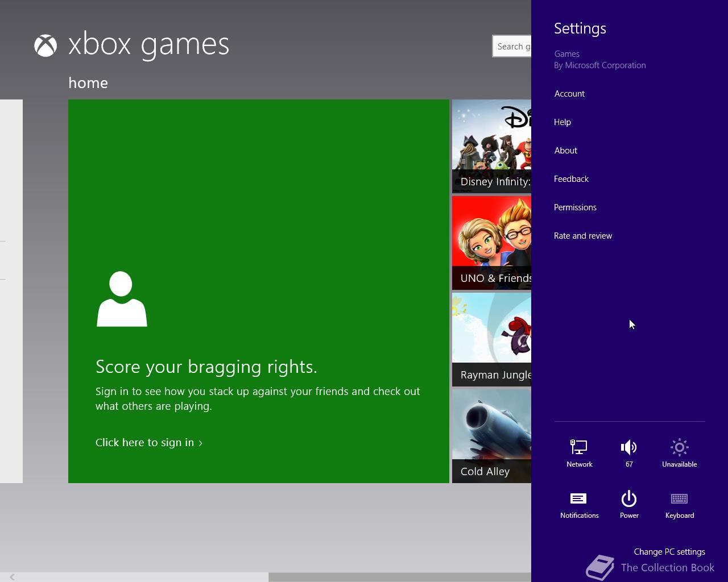Click the Search games input field
Image resolution: width=728 pixels, height=582 pixels.
[512, 46]
